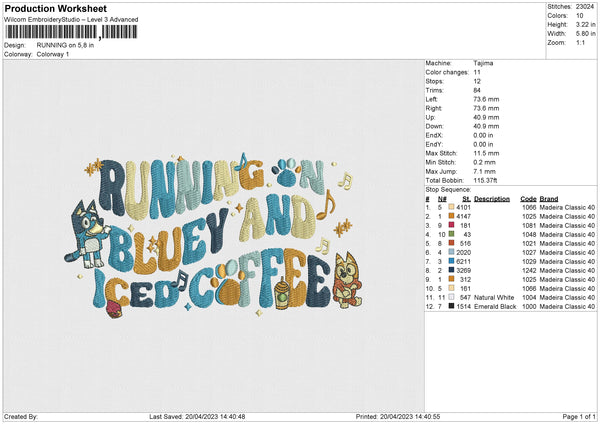Image resolution: width=600 pixels, height=424 pixels.
Task: Click the Trims value 84
Action: point(477,90)
